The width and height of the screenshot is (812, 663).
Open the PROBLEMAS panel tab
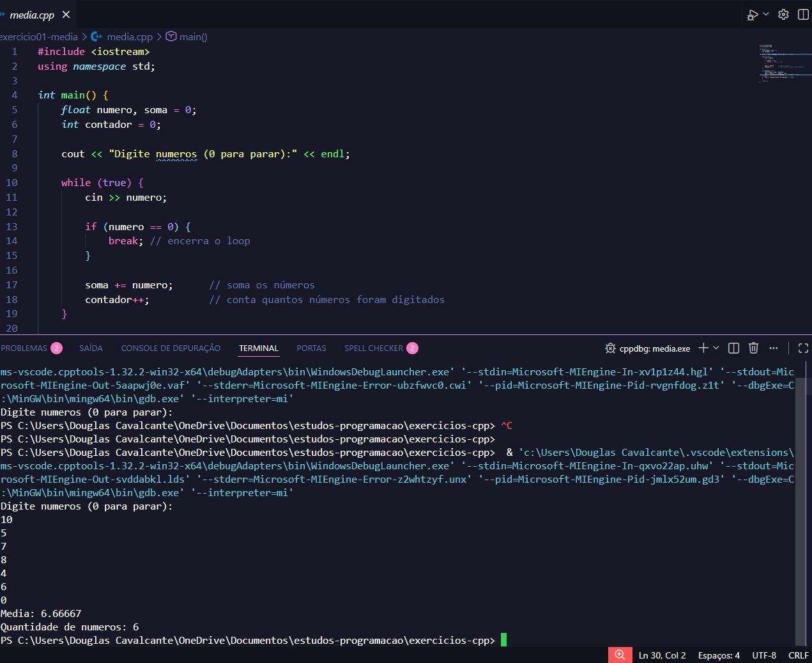pos(31,348)
